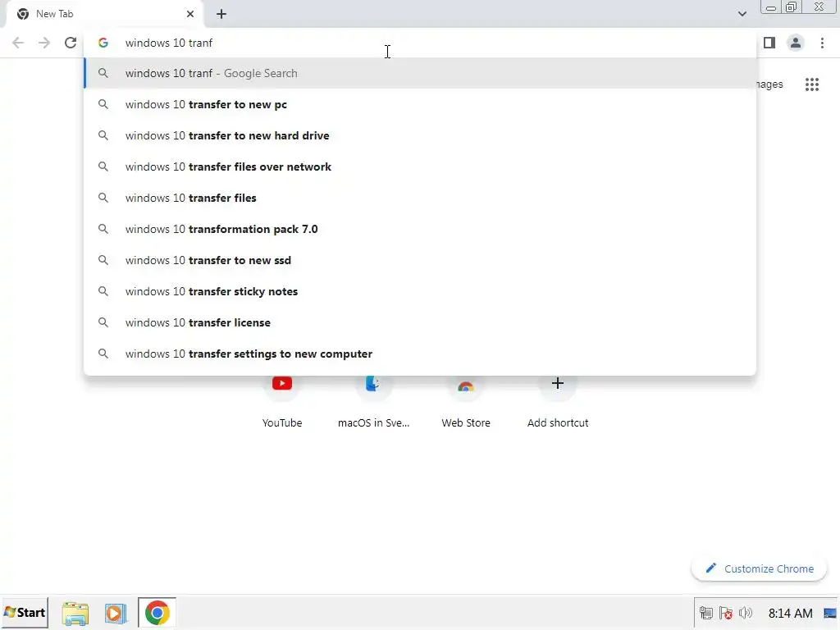Viewport: 840px width, 630px height.
Task: Toggle the side panel icon
Action: pos(769,43)
